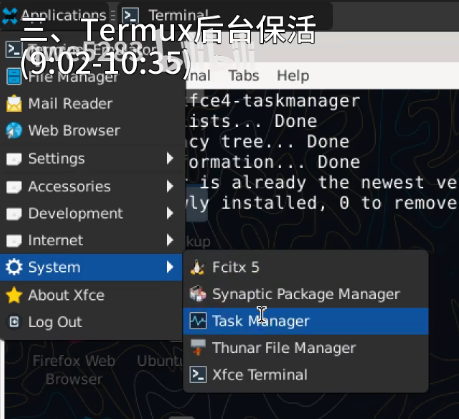Click the Fcitx 5 penguin icon
459x419 pixels.
[x=198, y=267]
